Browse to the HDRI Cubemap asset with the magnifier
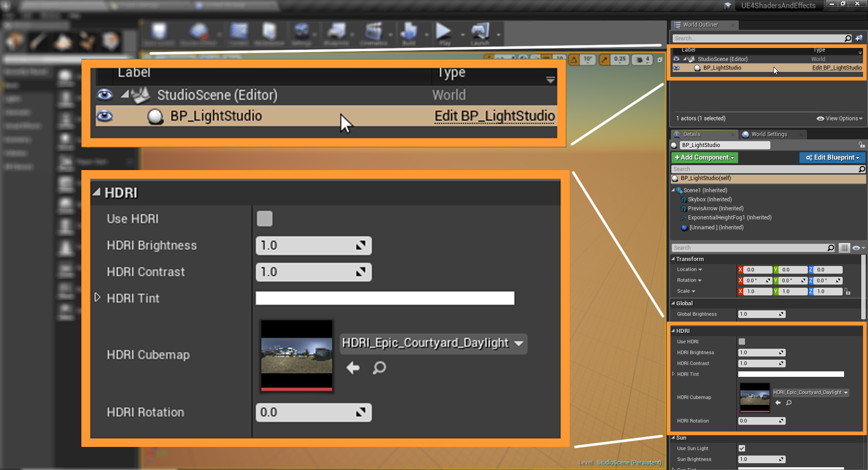Image resolution: width=868 pixels, height=470 pixels. pos(789,403)
